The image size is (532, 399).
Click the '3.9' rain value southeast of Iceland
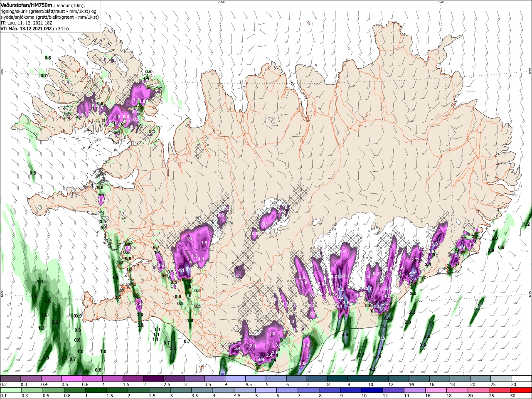pyautogui.click(x=423, y=345)
